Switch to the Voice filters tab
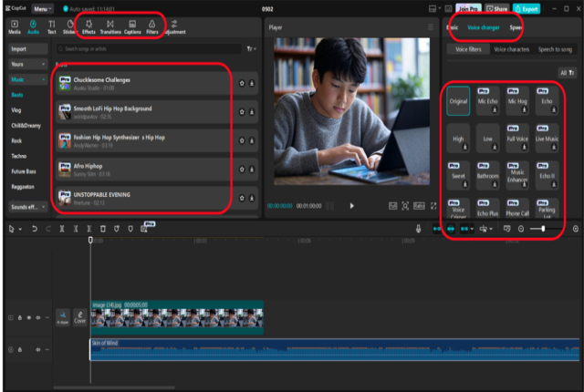This screenshot has width=584, height=392. pos(468,49)
